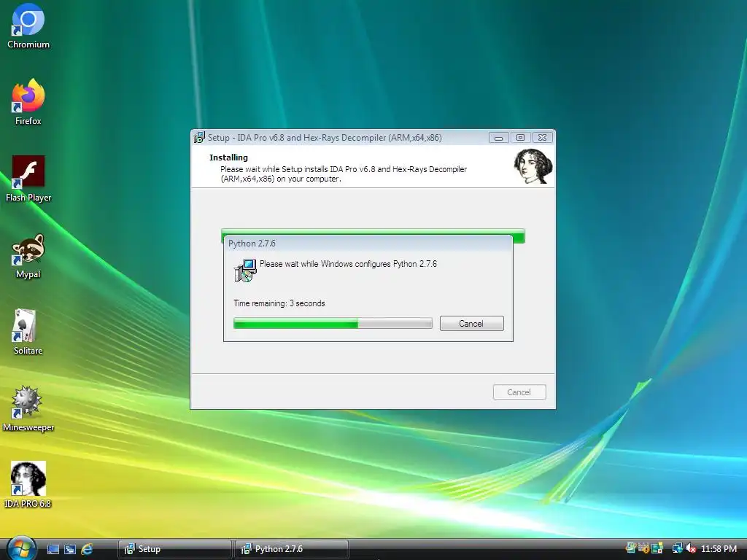Click 'Time remaining: 3 seconds' text
The image size is (747, 560).
[279, 303]
